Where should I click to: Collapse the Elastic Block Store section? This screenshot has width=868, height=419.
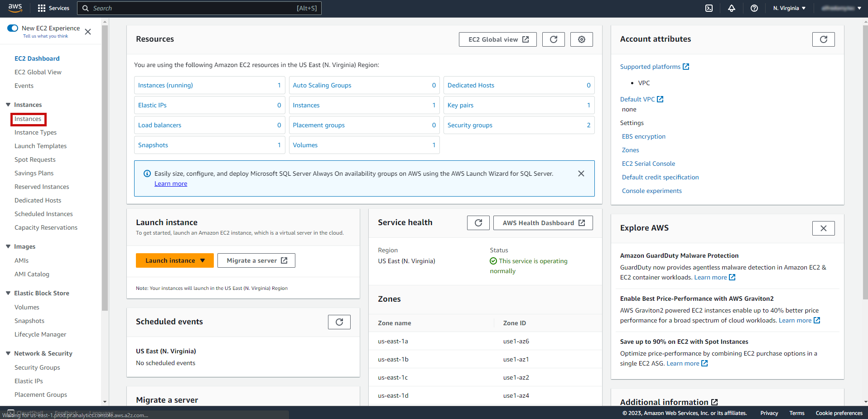(x=8, y=293)
